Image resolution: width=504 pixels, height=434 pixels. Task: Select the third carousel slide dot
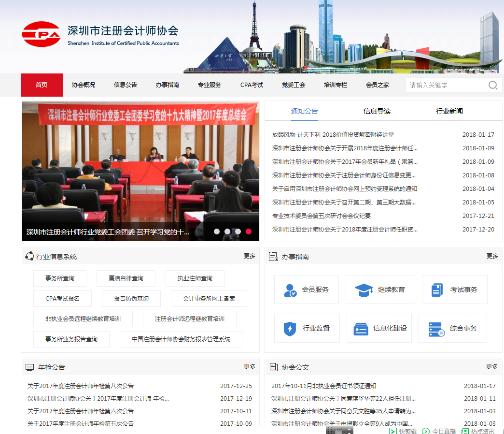pos(238,231)
